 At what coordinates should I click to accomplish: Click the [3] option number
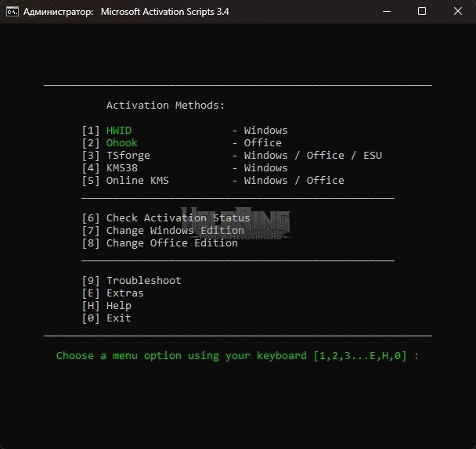tap(91, 156)
